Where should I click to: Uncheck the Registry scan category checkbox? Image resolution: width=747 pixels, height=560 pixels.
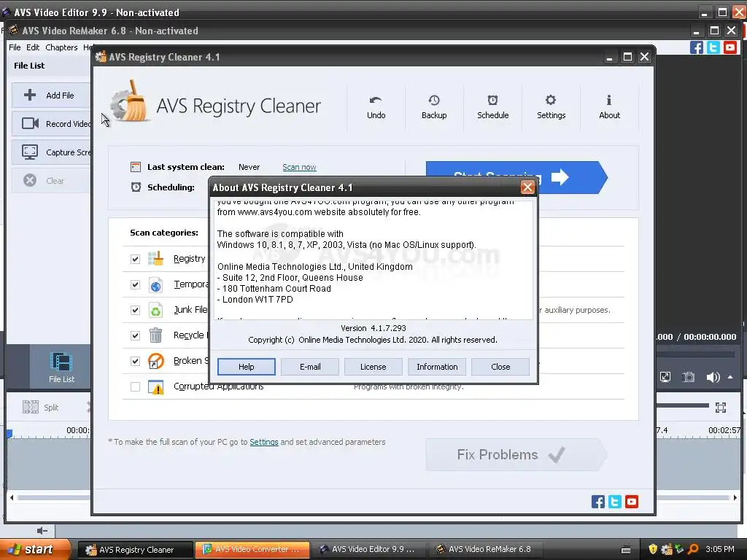(x=135, y=259)
